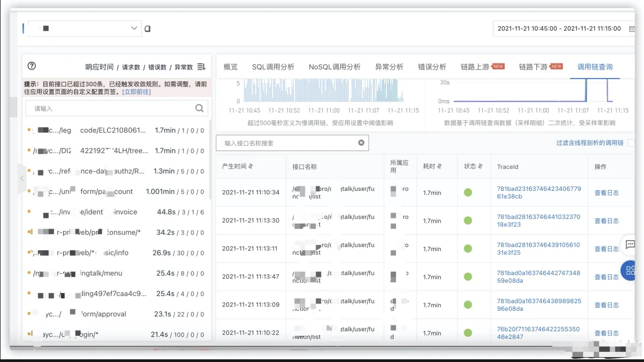Select the interface row with 1.3min response time
644x362 pixels.
coord(116,171)
